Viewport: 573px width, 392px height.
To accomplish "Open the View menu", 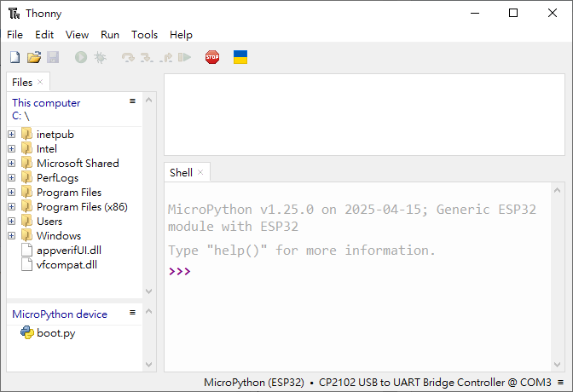I will coord(77,35).
